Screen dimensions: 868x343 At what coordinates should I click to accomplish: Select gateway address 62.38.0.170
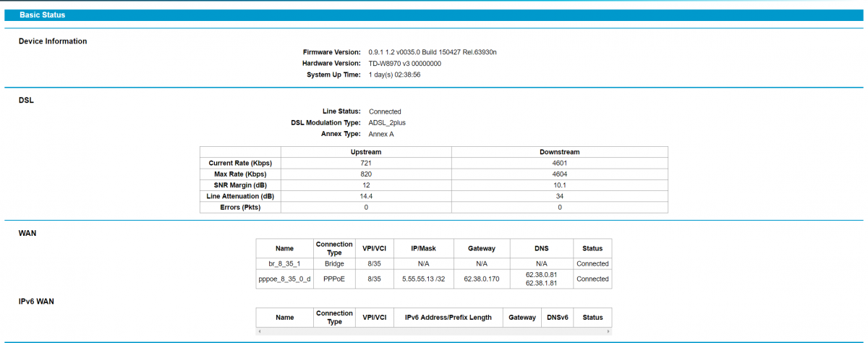point(482,279)
